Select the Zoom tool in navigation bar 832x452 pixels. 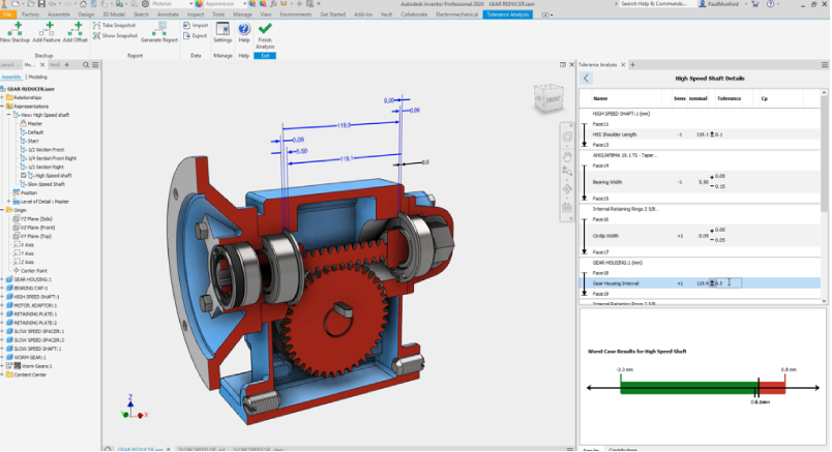coord(567,171)
